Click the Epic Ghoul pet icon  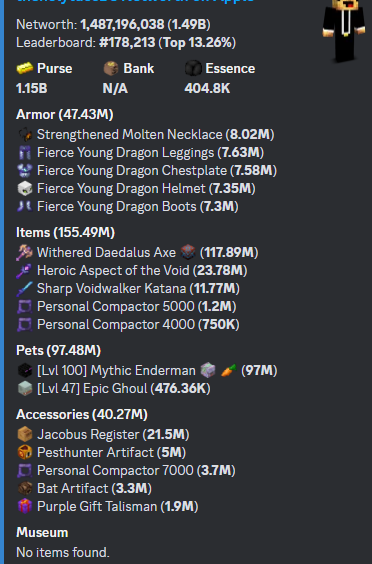pyautogui.click(x=25, y=388)
